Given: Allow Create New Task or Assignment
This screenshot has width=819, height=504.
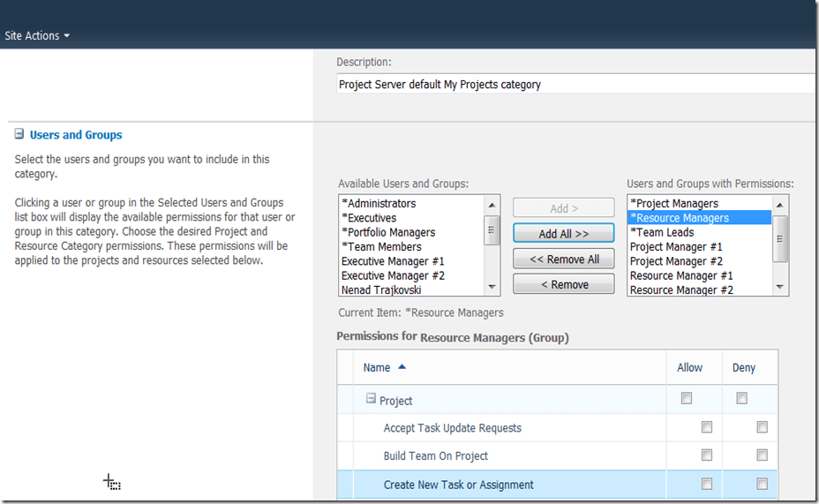Looking at the screenshot, I should (706, 484).
